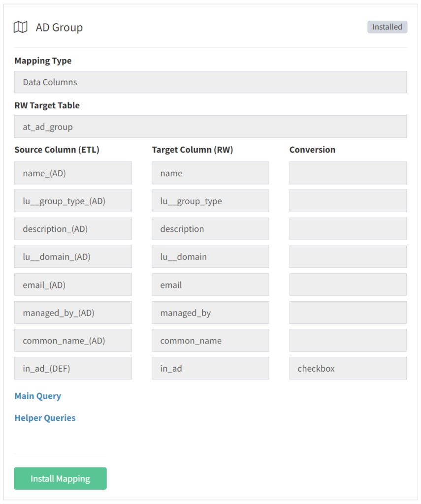Click the lu__domain_(AD) source column
The width and height of the screenshot is (421, 504).
pos(73,256)
